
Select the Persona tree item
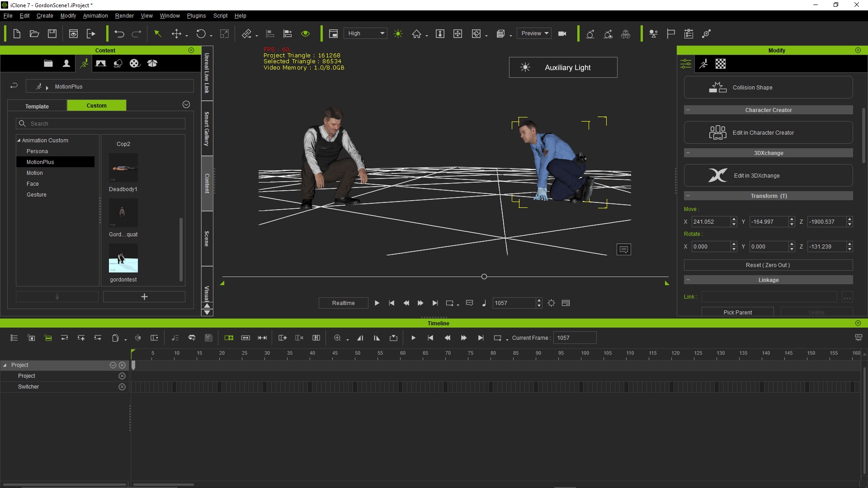(x=37, y=151)
